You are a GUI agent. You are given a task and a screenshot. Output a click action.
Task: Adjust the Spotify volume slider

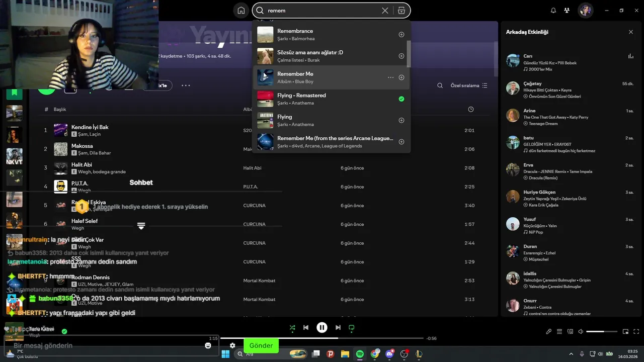[x=602, y=331]
